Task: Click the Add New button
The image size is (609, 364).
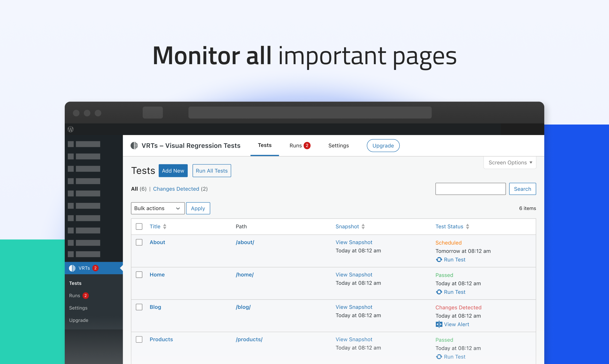Action: (x=173, y=171)
